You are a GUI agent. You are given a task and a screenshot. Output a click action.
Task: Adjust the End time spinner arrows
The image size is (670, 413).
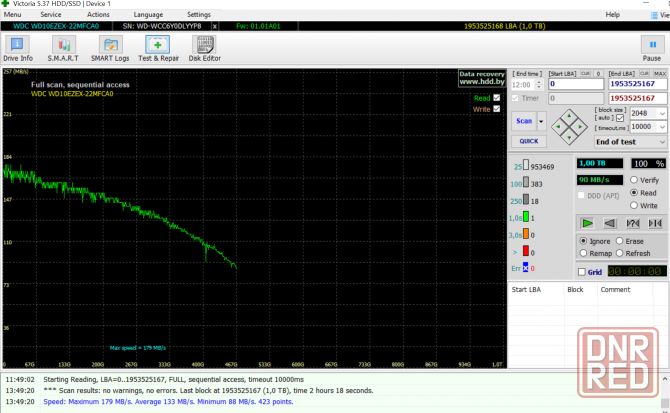point(539,85)
